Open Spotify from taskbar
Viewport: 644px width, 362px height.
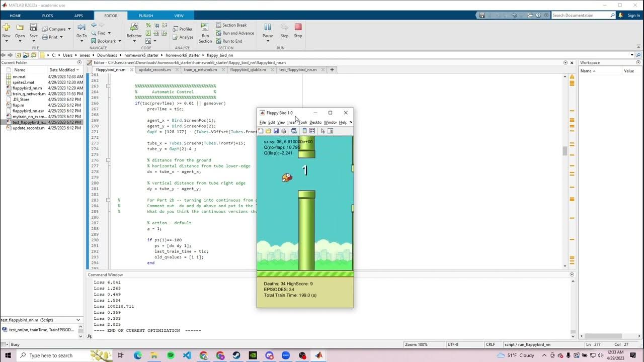click(171, 355)
